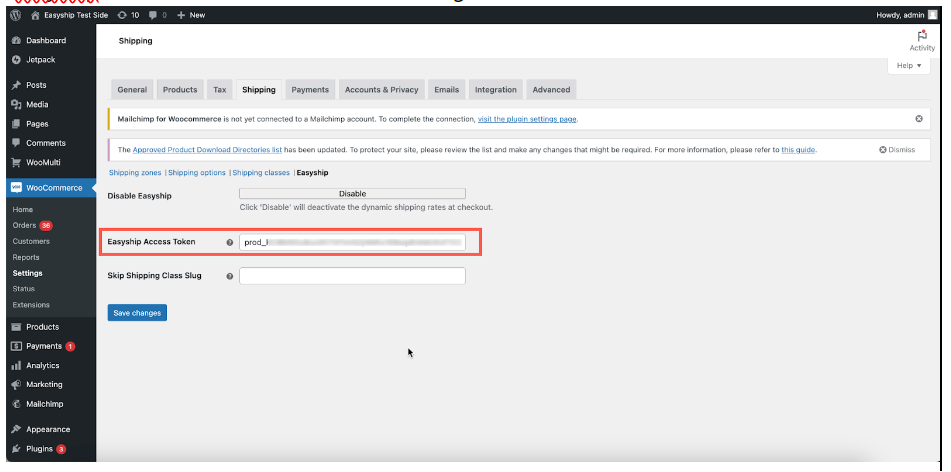Go to Shipping zones subsection

135,173
